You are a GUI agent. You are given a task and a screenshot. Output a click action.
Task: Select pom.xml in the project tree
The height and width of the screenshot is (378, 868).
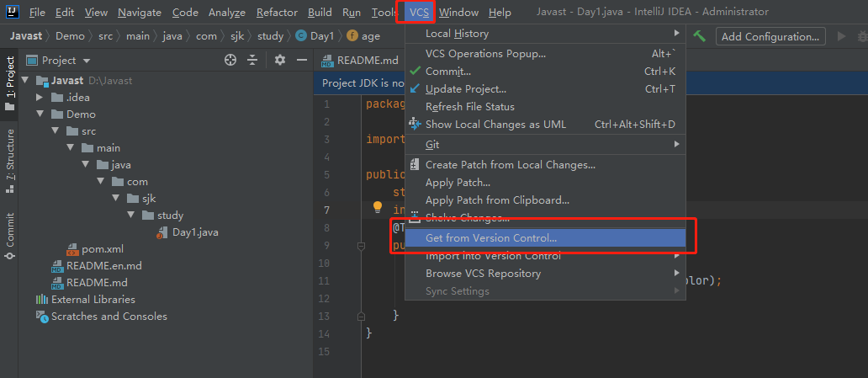click(x=95, y=249)
